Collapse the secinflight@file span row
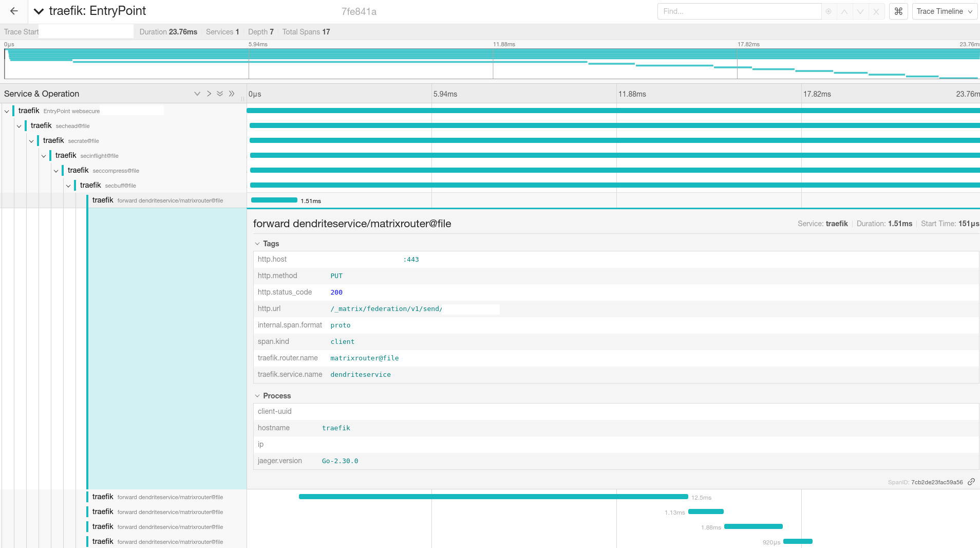 [x=44, y=156]
